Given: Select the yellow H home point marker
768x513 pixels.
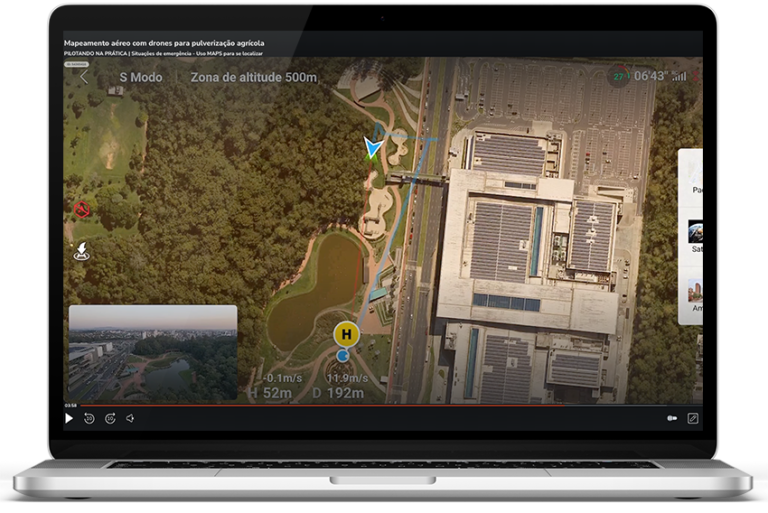Looking at the screenshot, I should click(346, 334).
